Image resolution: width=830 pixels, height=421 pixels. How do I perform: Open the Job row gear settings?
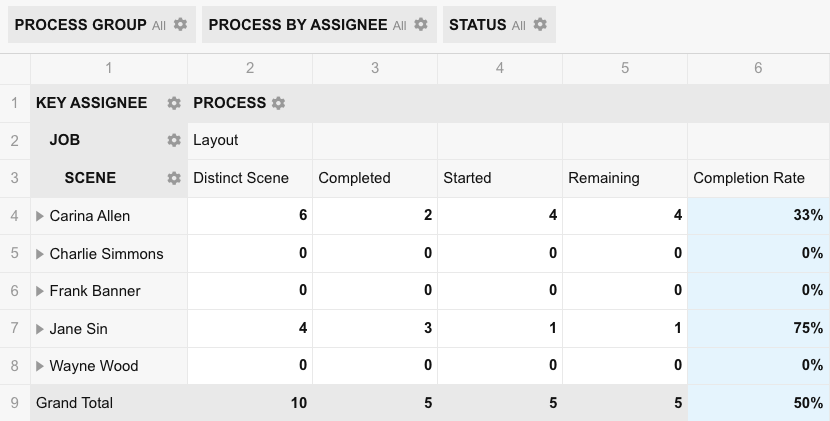(174, 140)
